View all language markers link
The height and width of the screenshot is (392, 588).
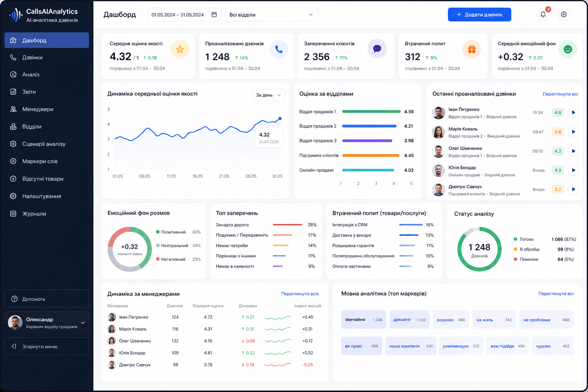click(556, 294)
